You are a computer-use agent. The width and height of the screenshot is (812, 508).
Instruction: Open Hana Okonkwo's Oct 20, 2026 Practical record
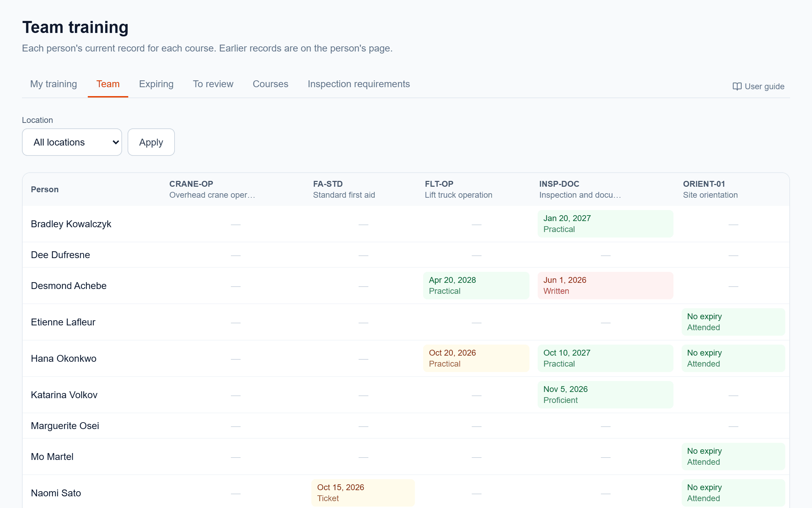[x=476, y=358]
